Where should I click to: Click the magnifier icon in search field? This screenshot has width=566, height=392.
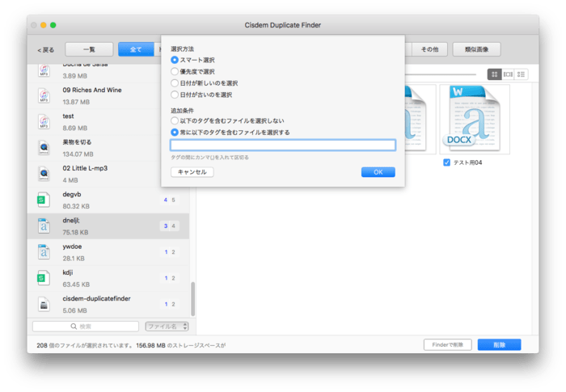(74, 327)
